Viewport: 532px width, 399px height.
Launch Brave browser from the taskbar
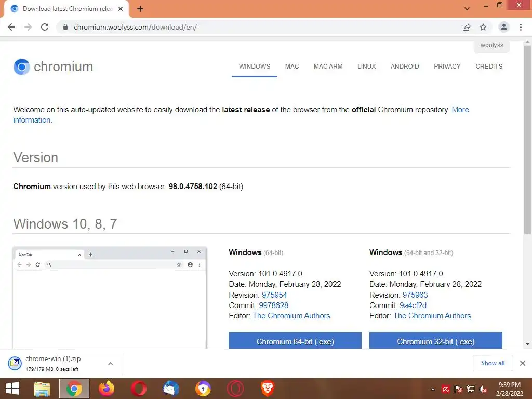268,389
